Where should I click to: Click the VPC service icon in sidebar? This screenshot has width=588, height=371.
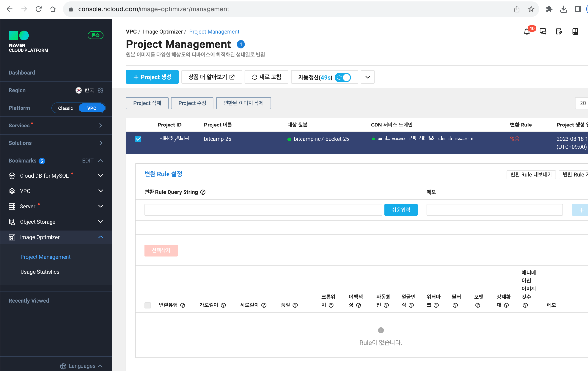(12, 191)
